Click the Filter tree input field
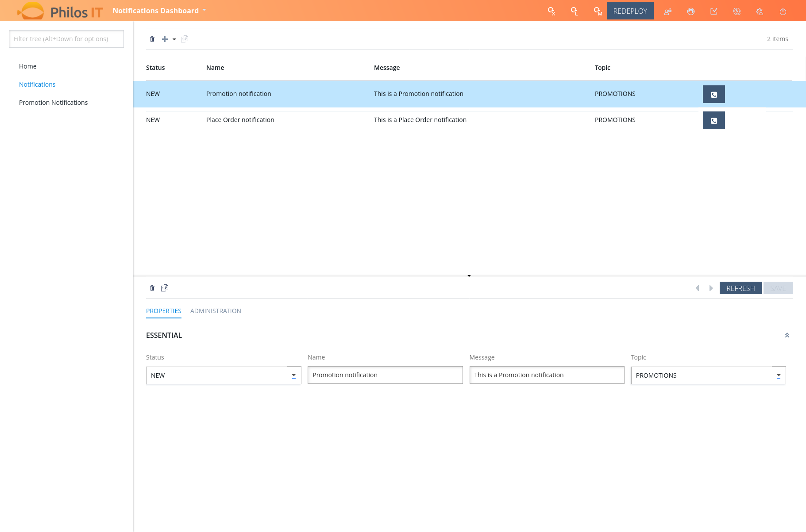806x532 pixels. pos(66,39)
